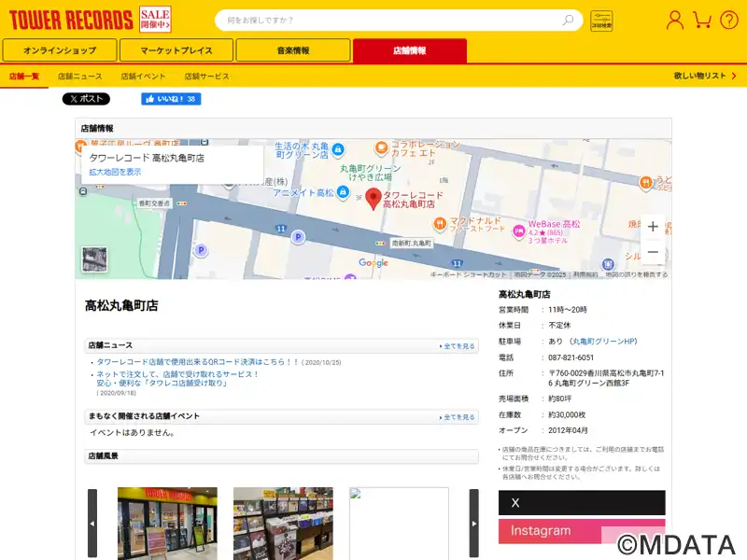Screen dimensions: 747x560
Task: Open the store's Instagram button
Action: tap(582, 531)
